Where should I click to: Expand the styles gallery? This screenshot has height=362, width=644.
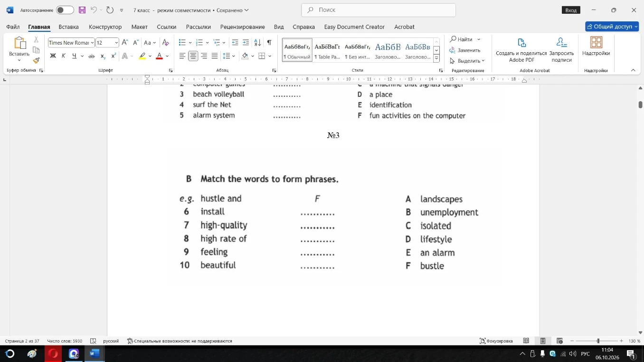click(436, 58)
